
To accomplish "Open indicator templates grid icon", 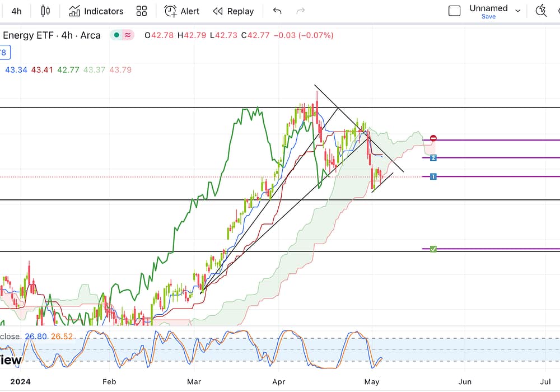I will [142, 11].
